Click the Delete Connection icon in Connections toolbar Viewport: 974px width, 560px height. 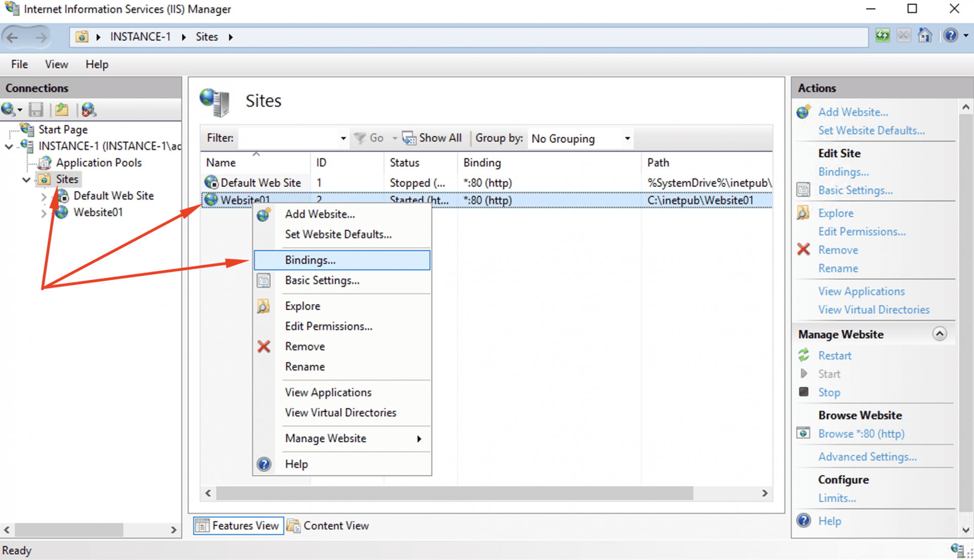coord(89,110)
